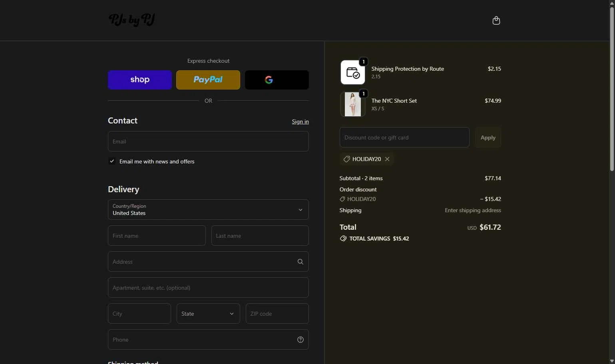The height and width of the screenshot is (364, 615).
Task: Pay with Google Pay express button
Action: click(x=277, y=80)
